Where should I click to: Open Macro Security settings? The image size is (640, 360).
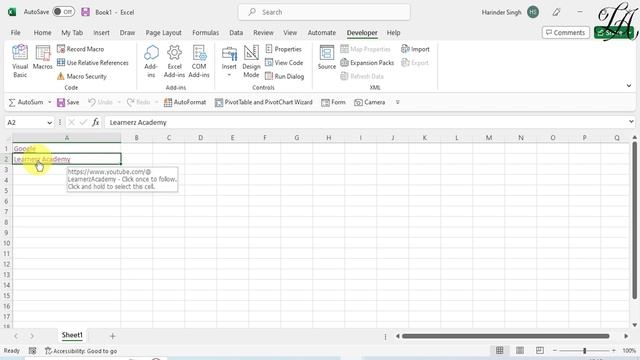click(82, 76)
